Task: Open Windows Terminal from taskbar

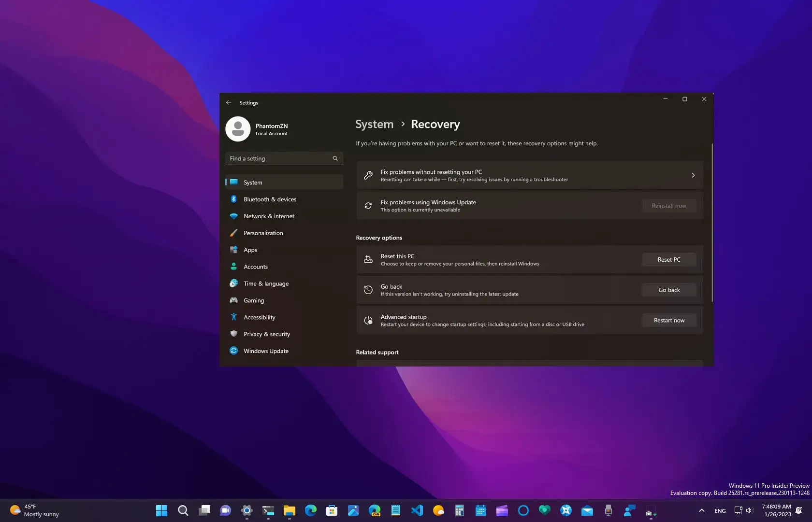Action: tap(268, 510)
